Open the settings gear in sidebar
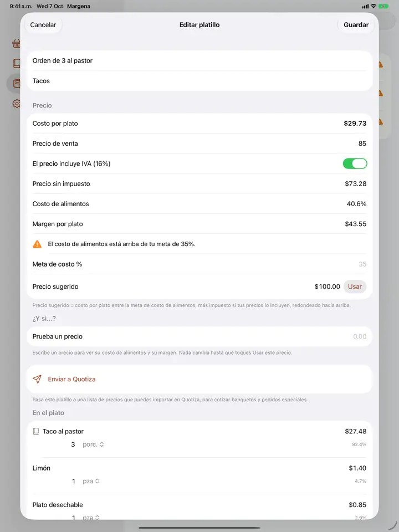Viewport: 399px width, 532px height. [x=16, y=104]
